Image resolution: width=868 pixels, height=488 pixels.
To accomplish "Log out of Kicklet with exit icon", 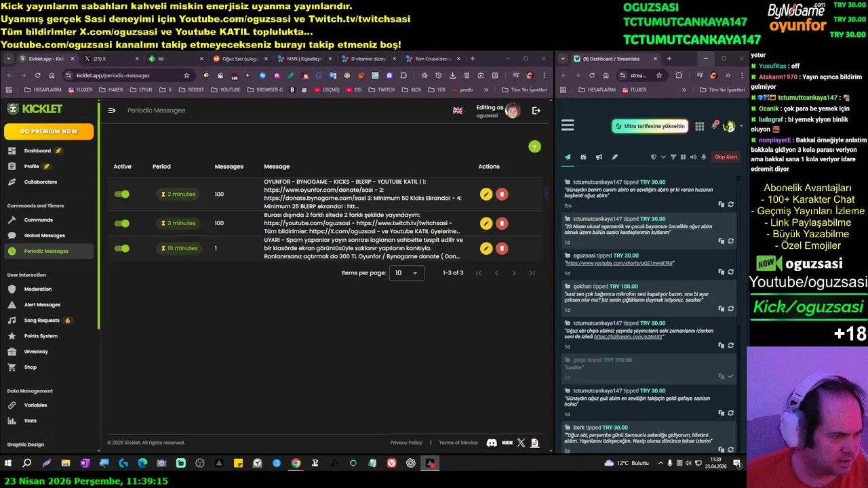I will tap(536, 110).
